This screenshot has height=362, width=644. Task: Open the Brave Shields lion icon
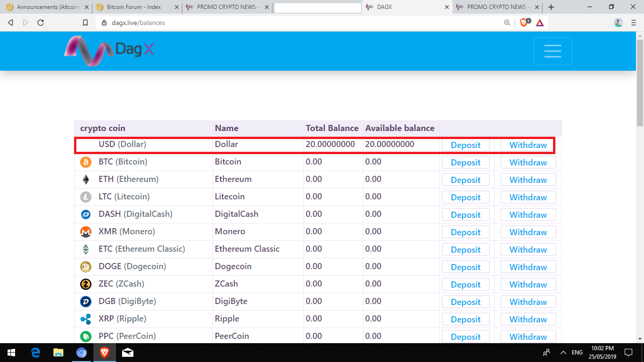[524, 22]
